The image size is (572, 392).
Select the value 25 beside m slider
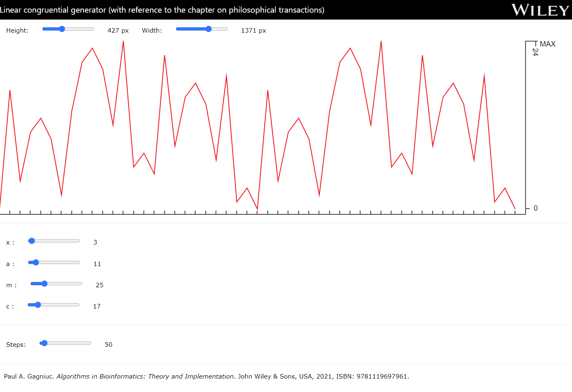pyautogui.click(x=99, y=285)
